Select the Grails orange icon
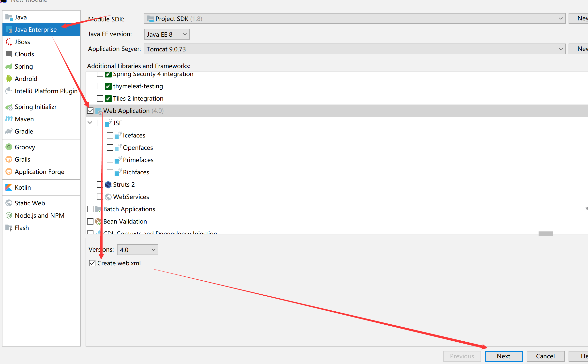 [9, 159]
